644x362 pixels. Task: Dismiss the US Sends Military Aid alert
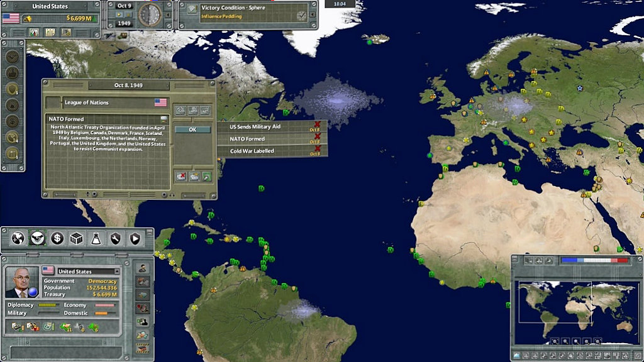coord(318,125)
